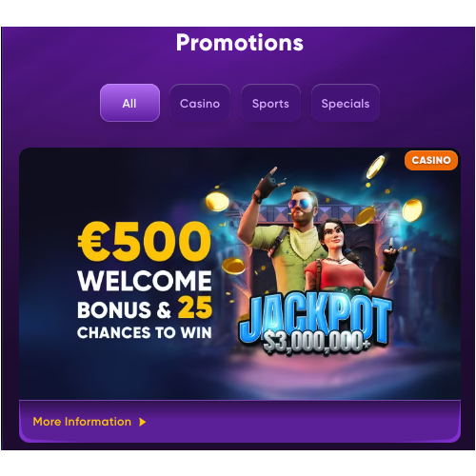Click the $3,000,000+ jackpot amount
Image resolution: width=476 pixels, height=476 pixels.
tap(317, 343)
